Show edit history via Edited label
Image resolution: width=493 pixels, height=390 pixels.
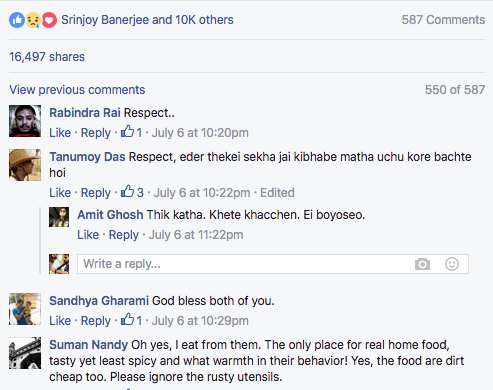click(x=277, y=193)
